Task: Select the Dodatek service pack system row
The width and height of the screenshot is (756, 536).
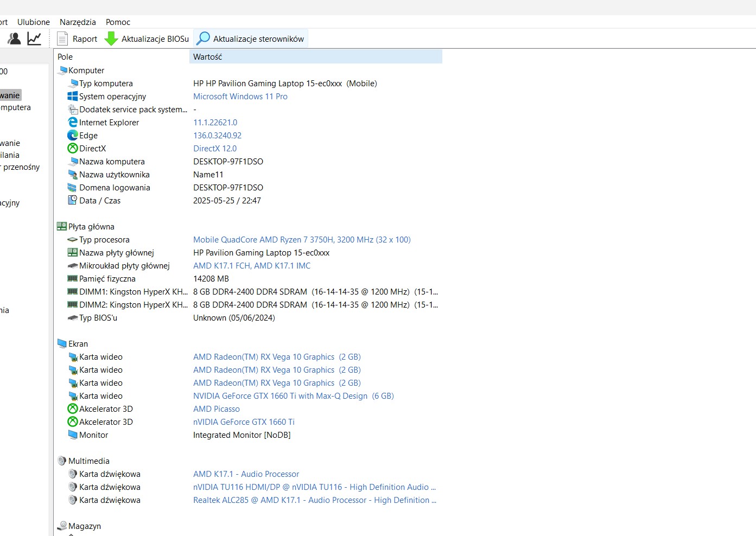Action: pyautogui.click(x=249, y=110)
